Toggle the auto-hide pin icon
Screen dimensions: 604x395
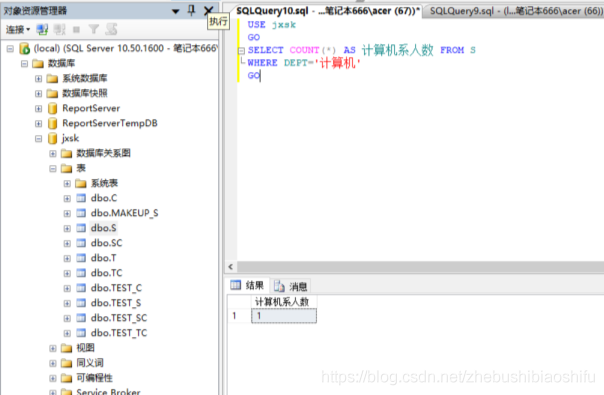[x=191, y=10]
